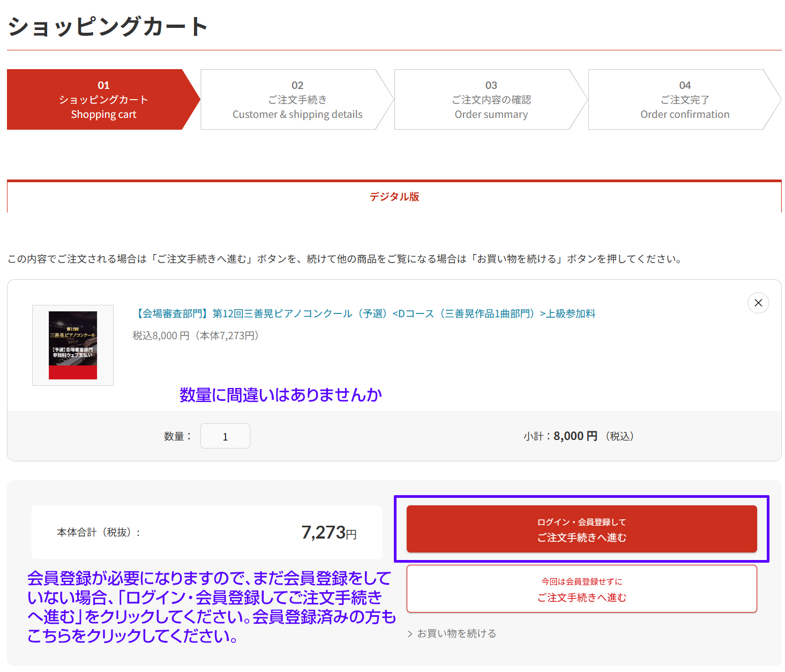This screenshot has height=672, width=785.
Task: Focus the 数量 quantity input field
Action: [225, 436]
